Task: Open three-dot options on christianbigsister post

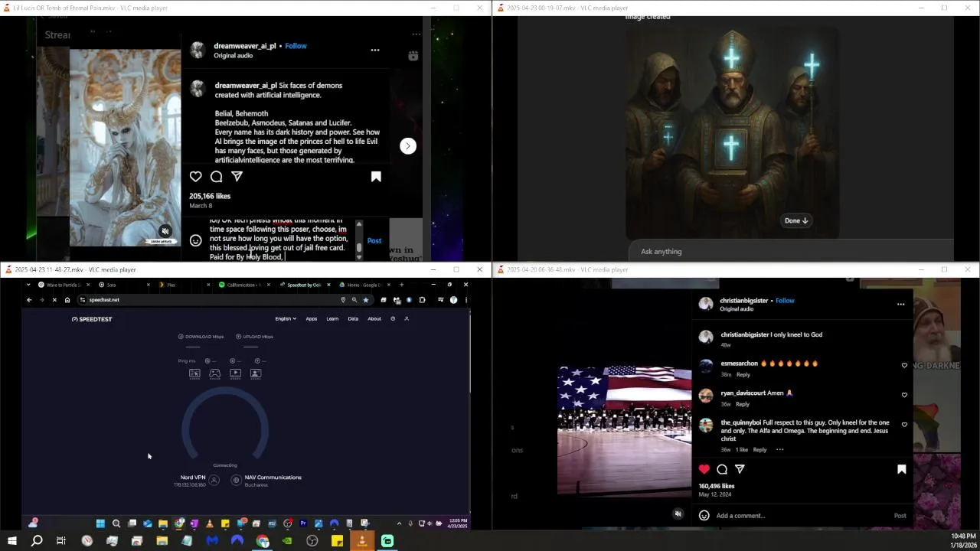Action: pos(900,305)
